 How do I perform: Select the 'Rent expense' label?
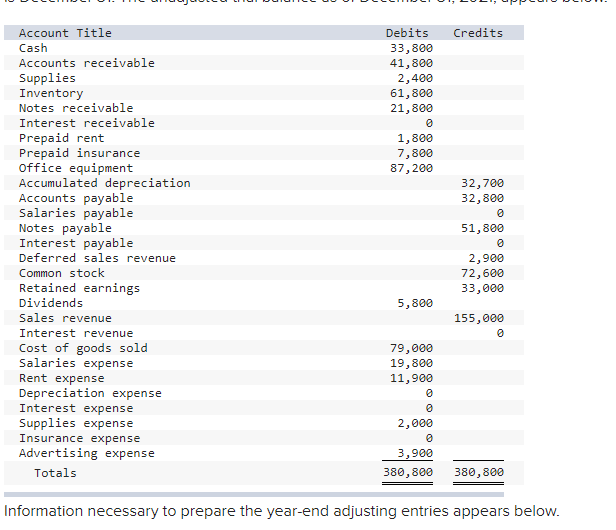coord(62,378)
